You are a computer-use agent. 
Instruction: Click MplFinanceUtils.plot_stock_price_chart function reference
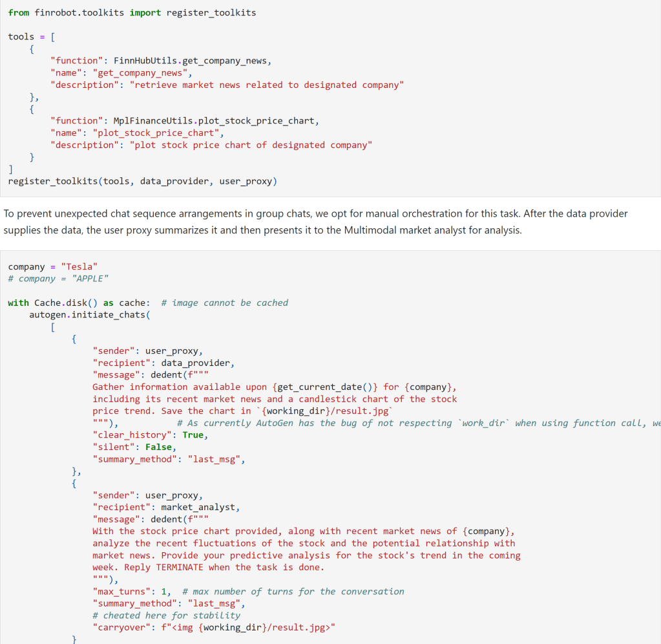point(216,121)
